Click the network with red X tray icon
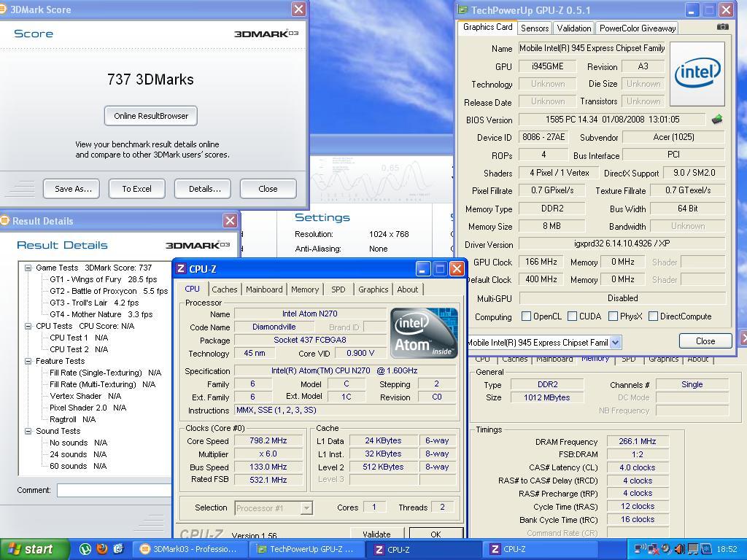Image resolution: width=747 pixels, height=560 pixels. [653, 550]
